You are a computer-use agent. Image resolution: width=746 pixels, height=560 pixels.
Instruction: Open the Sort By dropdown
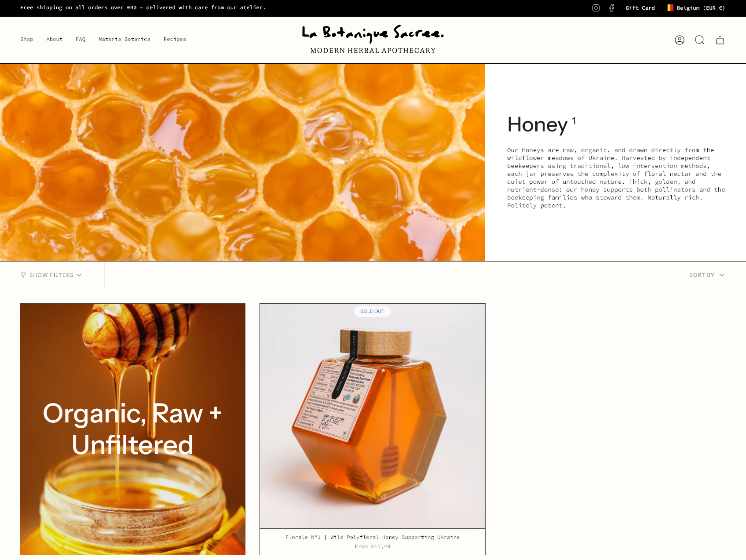coord(706,275)
